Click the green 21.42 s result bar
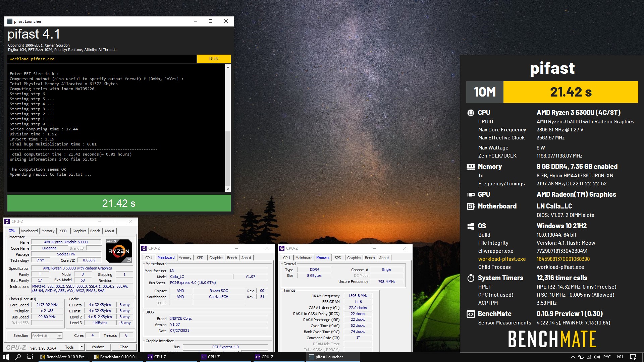This screenshot has height=362, width=644. point(119,203)
